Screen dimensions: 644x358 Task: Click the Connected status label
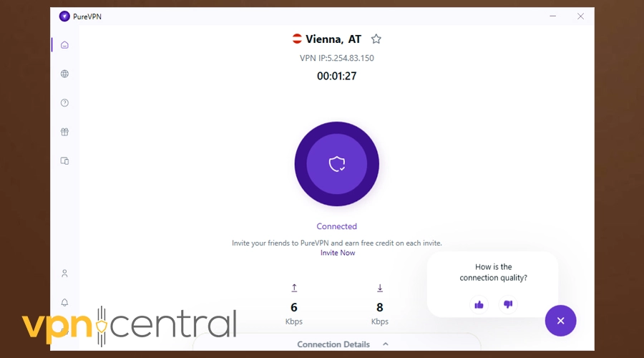point(337,226)
